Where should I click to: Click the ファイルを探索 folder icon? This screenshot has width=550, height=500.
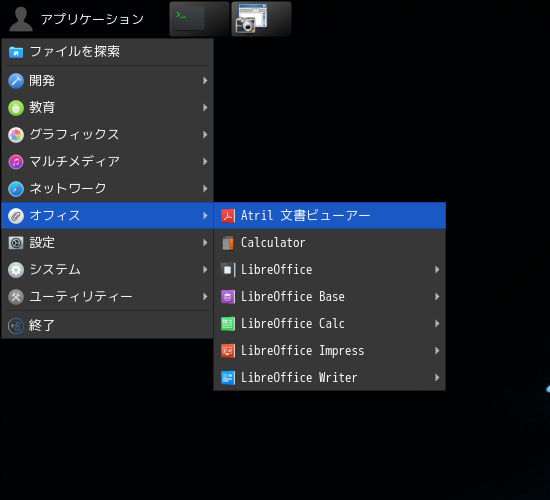[16, 52]
